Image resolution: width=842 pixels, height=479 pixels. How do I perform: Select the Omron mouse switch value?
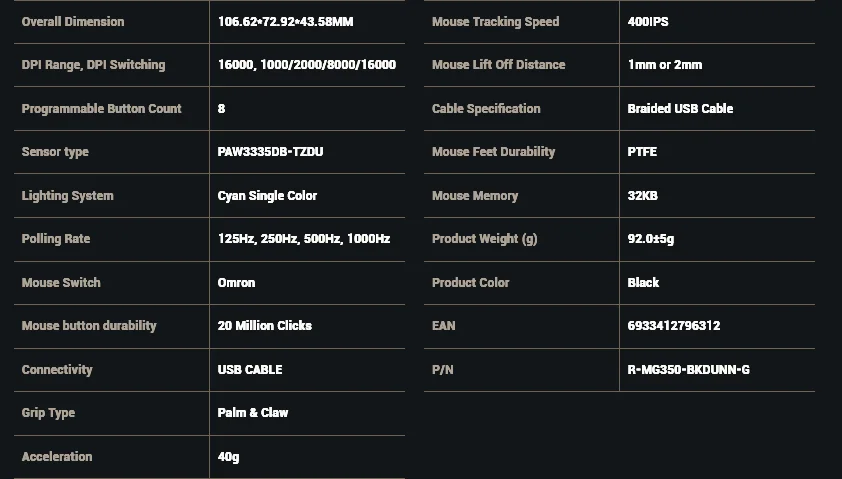point(236,283)
